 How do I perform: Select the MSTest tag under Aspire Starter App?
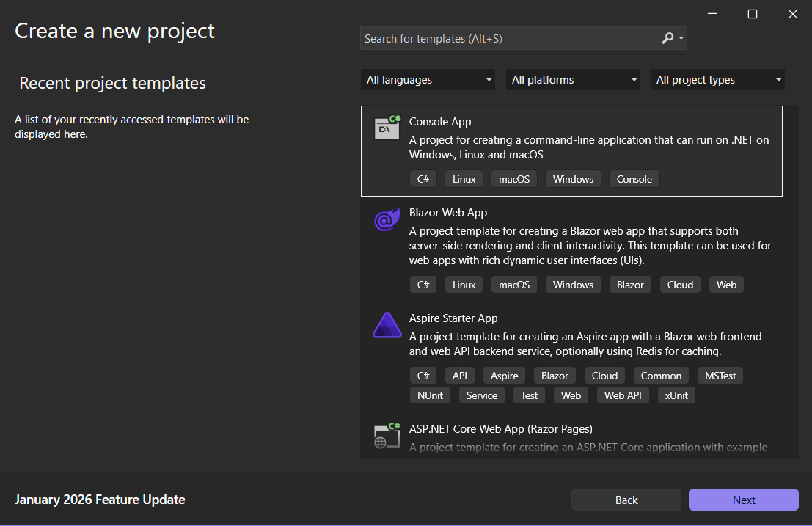720,375
